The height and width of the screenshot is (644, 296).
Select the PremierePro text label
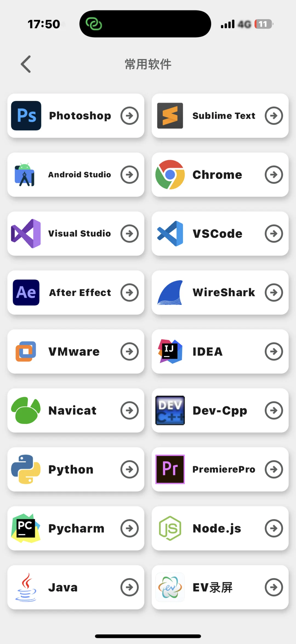(224, 469)
